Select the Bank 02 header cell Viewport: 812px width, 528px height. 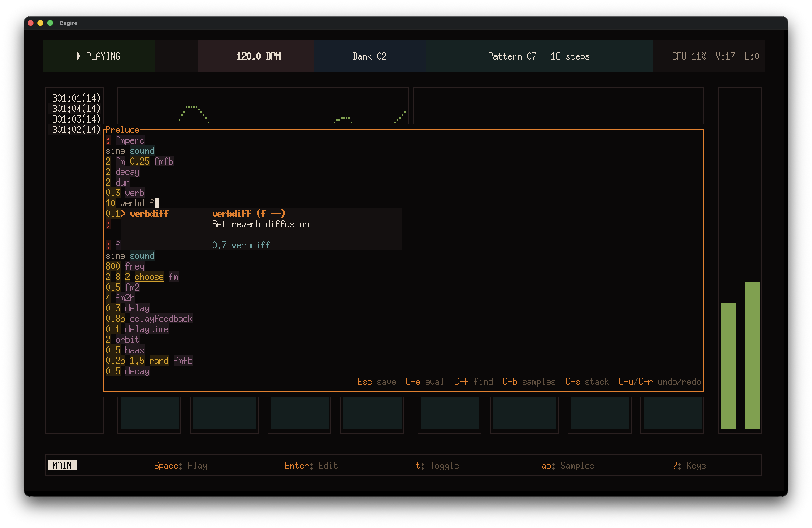[x=369, y=56]
